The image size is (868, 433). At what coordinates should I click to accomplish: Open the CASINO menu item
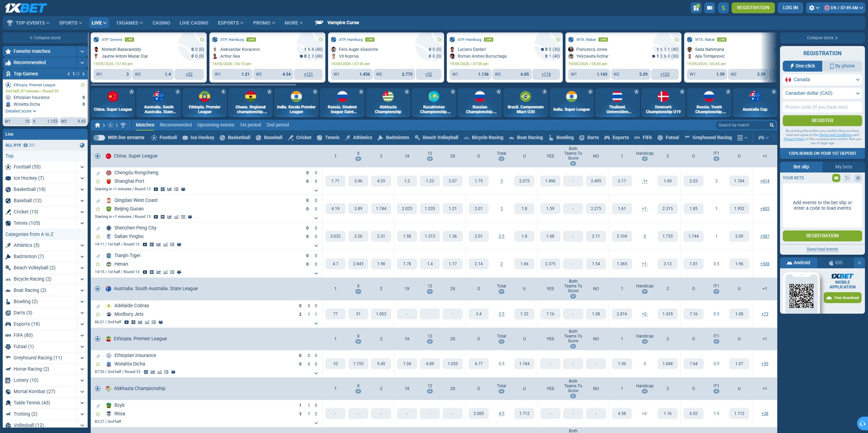[x=161, y=23]
